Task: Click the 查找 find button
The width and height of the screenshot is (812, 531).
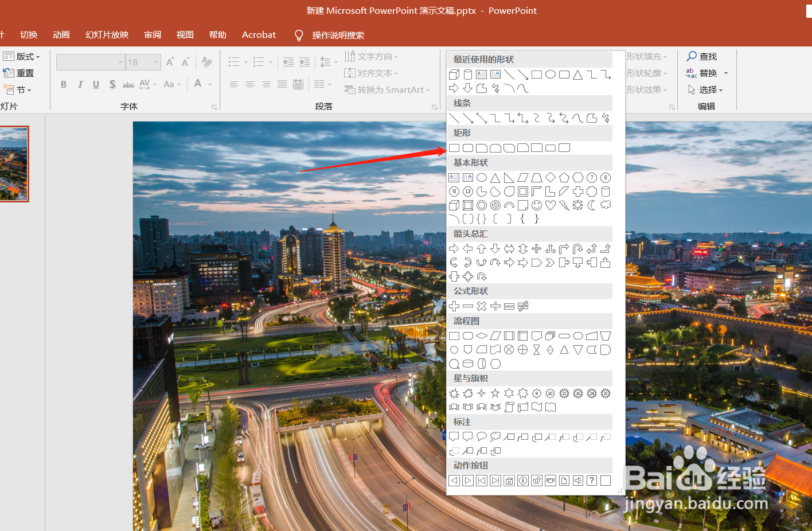Action: [702, 56]
